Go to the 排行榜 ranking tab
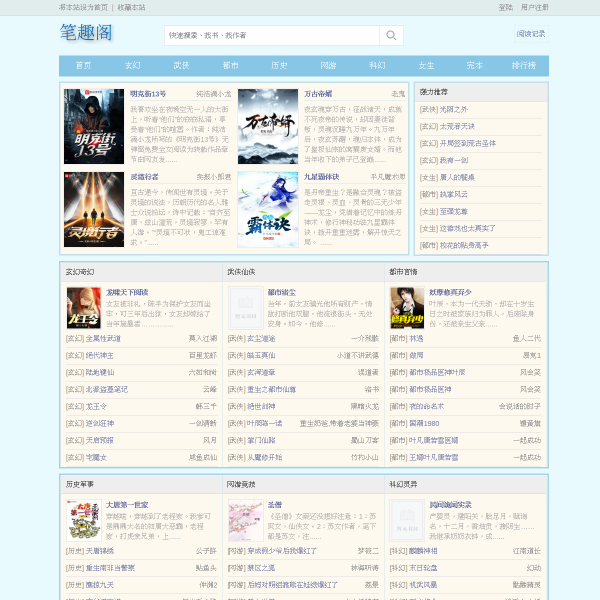 524,66
